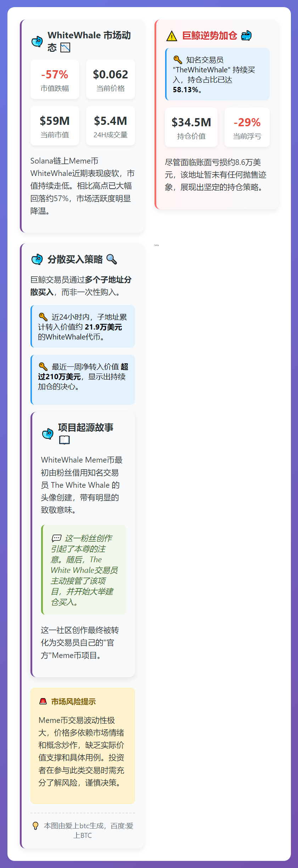The image size is (298, 868).
Task: Click the speech bubble icon in green quote
Action: point(56,538)
